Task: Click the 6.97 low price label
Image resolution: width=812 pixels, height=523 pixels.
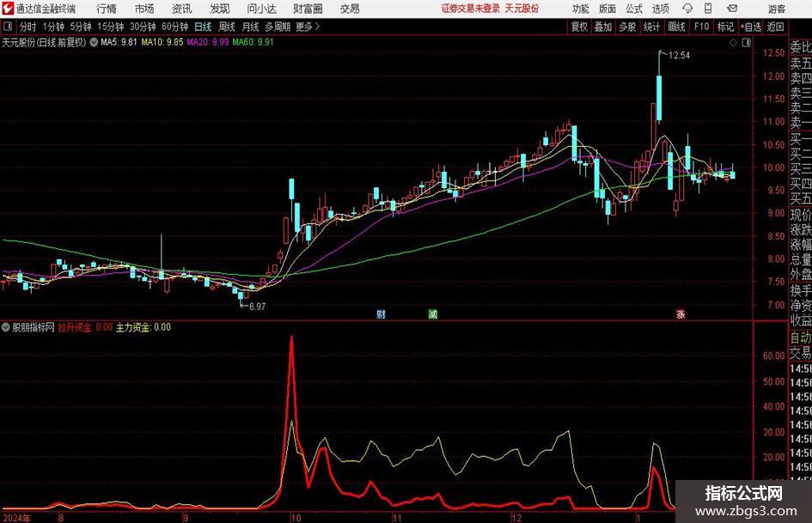Action: point(257,307)
